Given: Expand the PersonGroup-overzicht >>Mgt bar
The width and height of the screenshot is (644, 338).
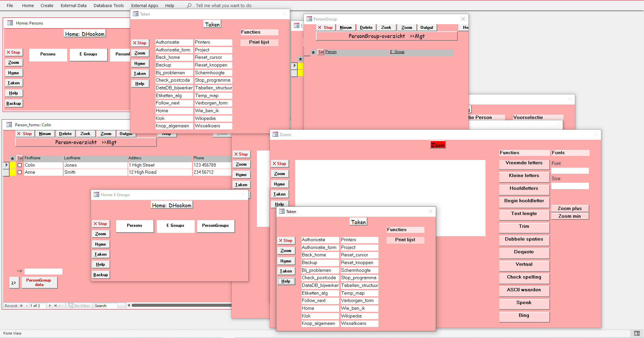Looking at the screenshot, I should click(x=386, y=36).
